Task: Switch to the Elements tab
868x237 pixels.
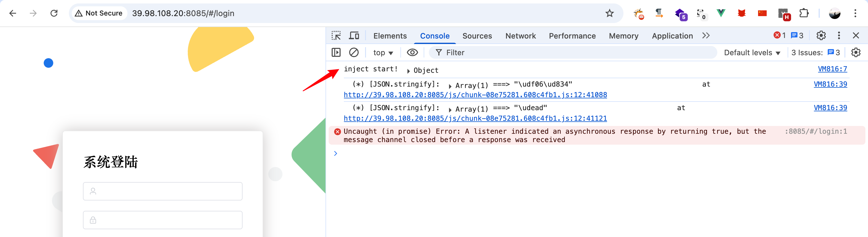Action: tap(390, 36)
